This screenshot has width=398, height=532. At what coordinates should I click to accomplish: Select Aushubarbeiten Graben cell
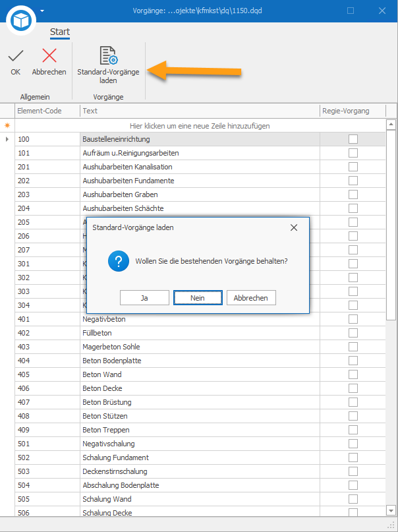click(x=200, y=194)
